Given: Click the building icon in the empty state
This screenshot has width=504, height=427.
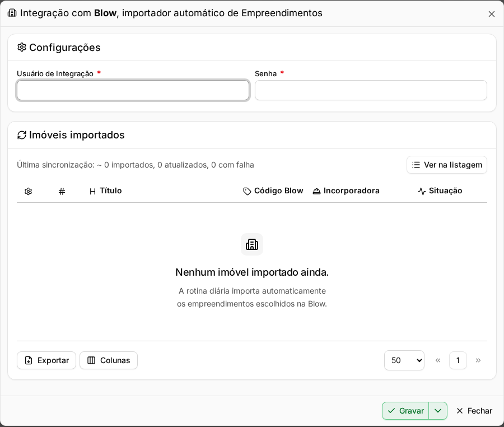Looking at the screenshot, I should (x=252, y=244).
